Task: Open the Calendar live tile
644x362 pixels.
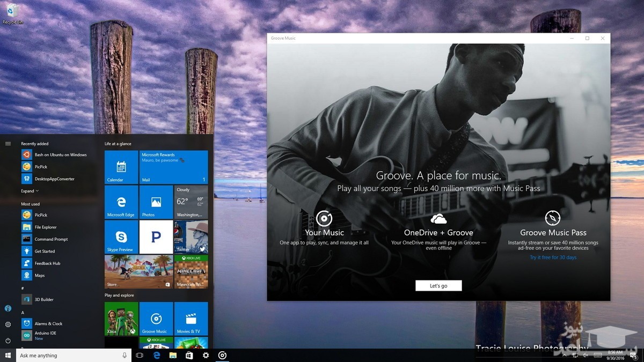Action: coord(121,167)
